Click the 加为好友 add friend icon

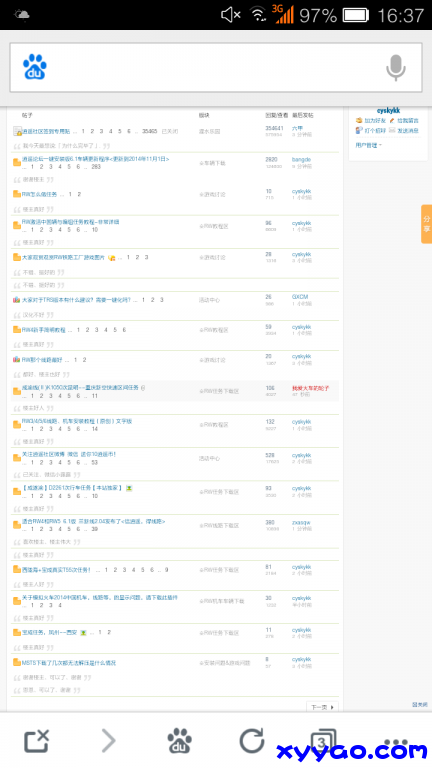point(359,120)
